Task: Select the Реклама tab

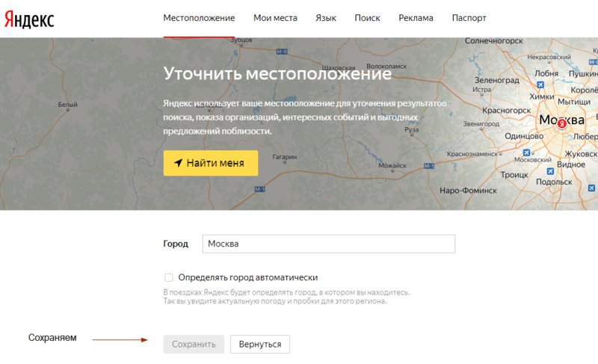Action: point(416,18)
